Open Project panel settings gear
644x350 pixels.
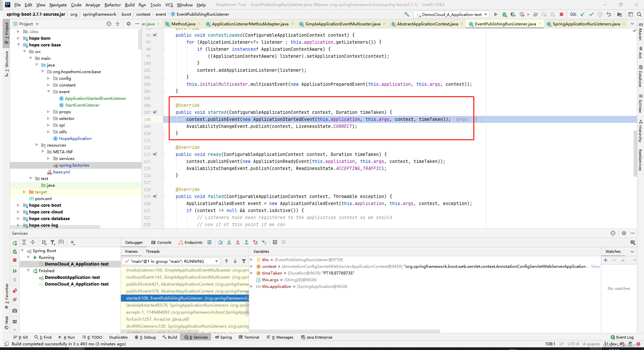point(129,24)
